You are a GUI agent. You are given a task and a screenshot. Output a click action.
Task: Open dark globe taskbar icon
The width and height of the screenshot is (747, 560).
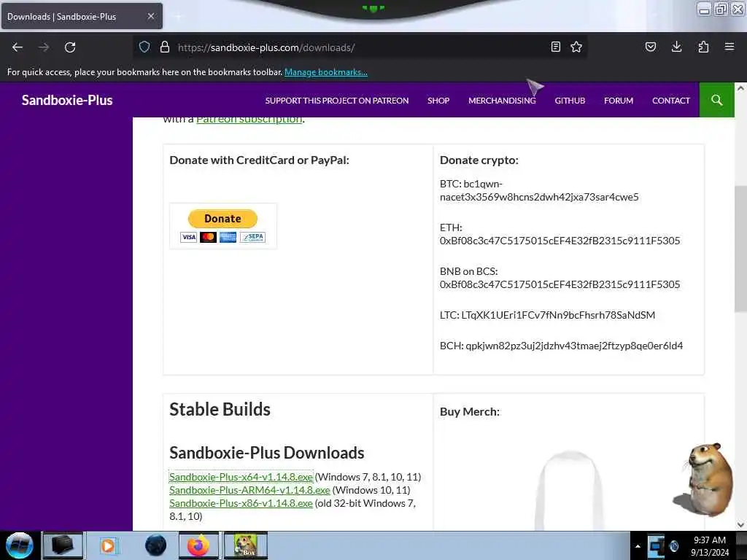(156, 545)
